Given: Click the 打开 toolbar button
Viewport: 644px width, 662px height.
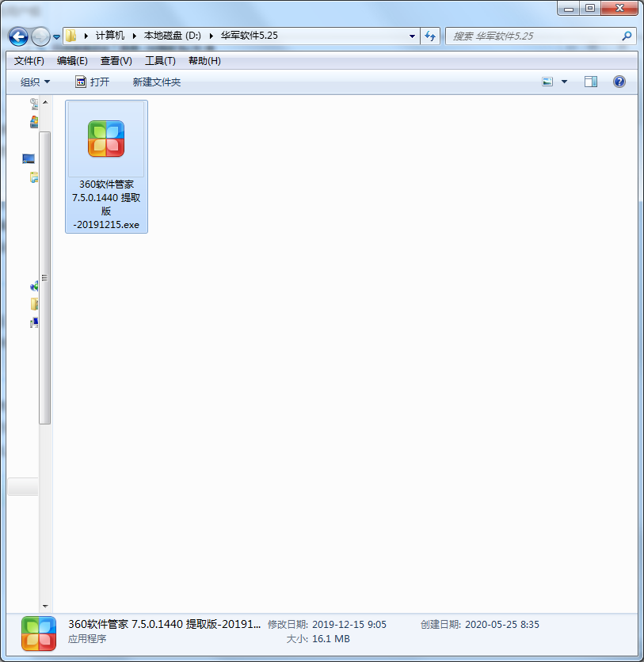Looking at the screenshot, I should click(93, 82).
